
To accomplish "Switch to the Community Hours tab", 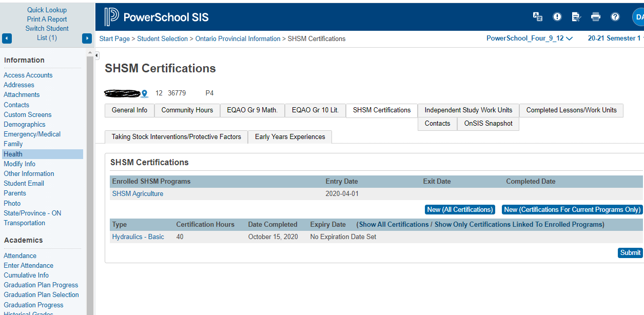I will tap(187, 110).
